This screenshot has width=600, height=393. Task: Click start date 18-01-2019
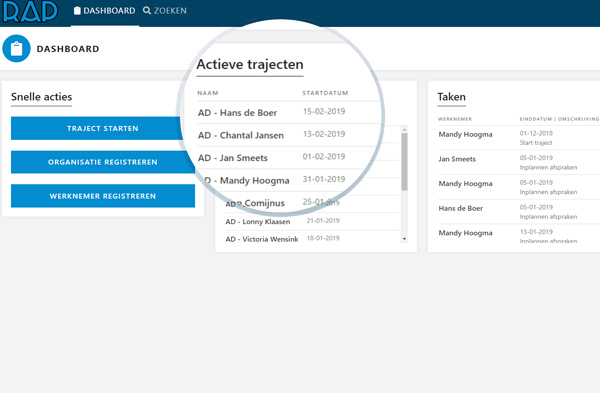pos(323,238)
